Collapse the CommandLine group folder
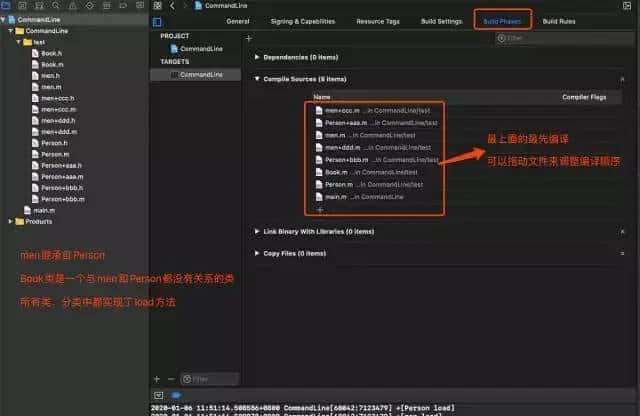The height and width of the screenshot is (416, 640). coord(11,31)
